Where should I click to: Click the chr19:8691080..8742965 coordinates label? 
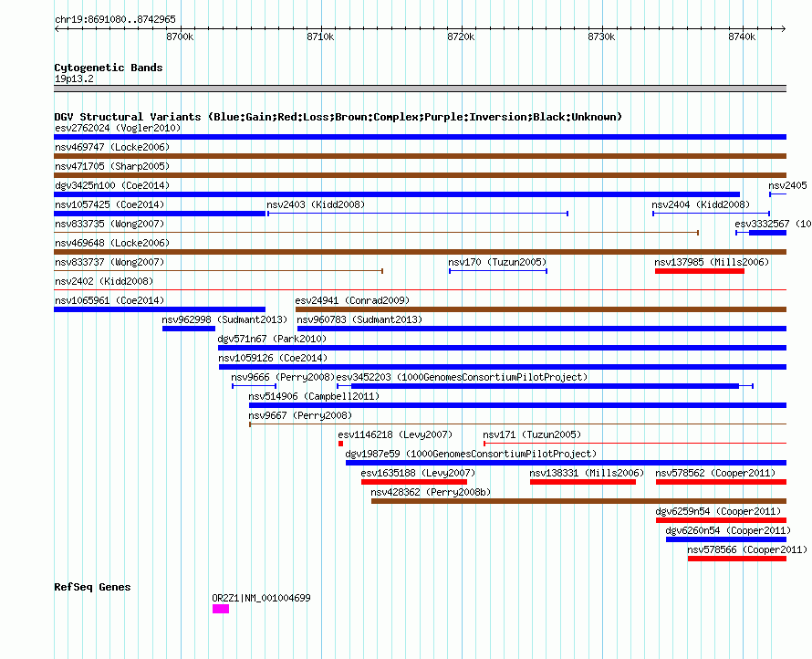(115, 20)
